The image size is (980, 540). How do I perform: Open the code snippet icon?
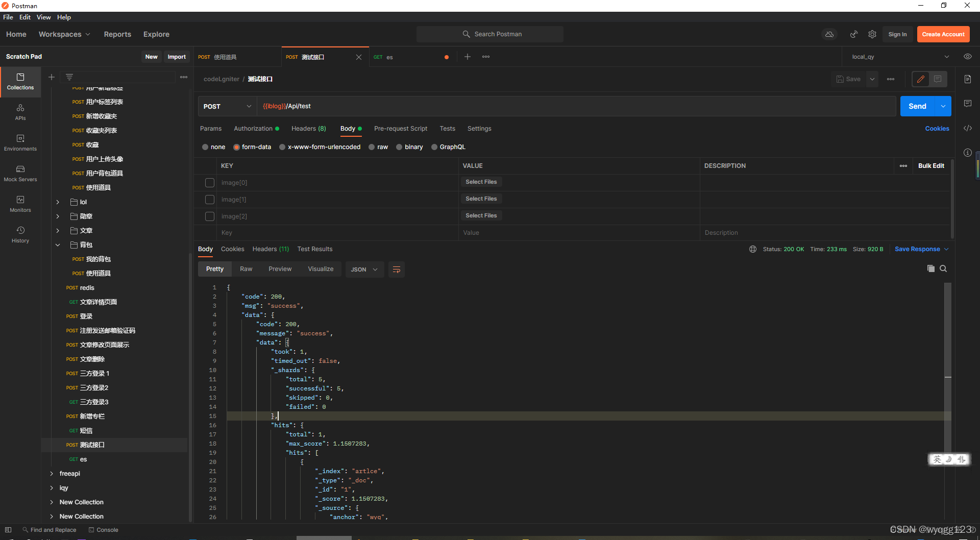click(x=968, y=128)
